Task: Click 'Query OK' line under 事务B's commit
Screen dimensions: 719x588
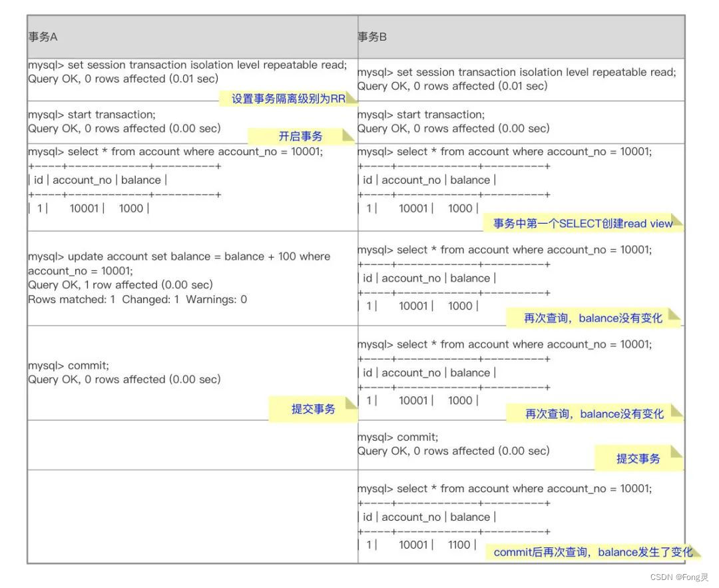Action: point(453,451)
